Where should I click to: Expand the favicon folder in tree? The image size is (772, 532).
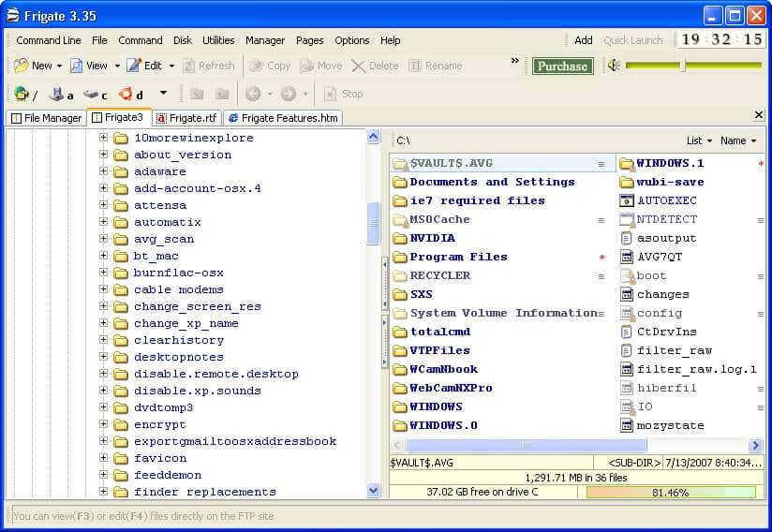pos(104,458)
